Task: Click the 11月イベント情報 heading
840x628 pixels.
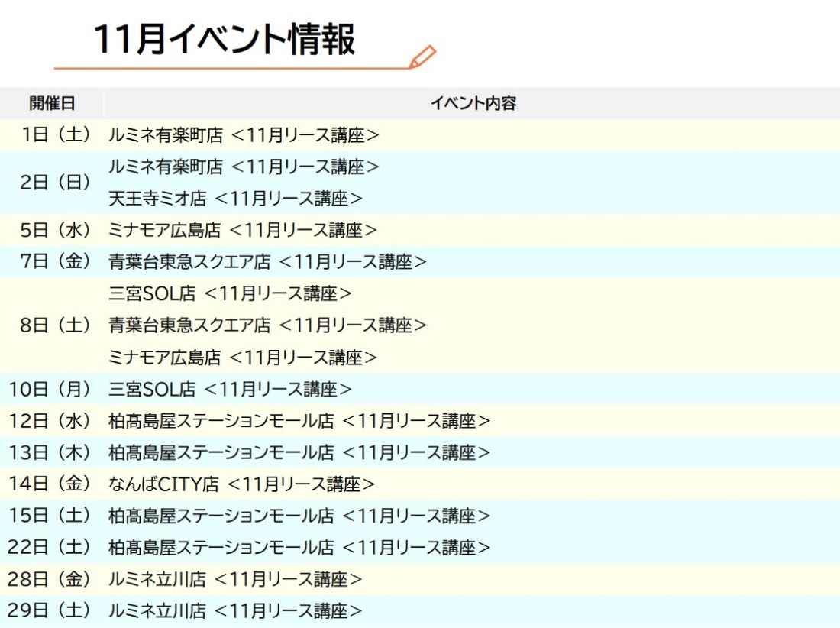Action: [x=224, y=40]
